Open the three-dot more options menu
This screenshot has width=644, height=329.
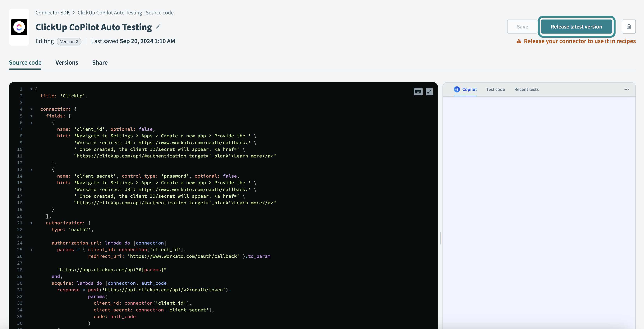pyautogui.click(x=626, y=89)
